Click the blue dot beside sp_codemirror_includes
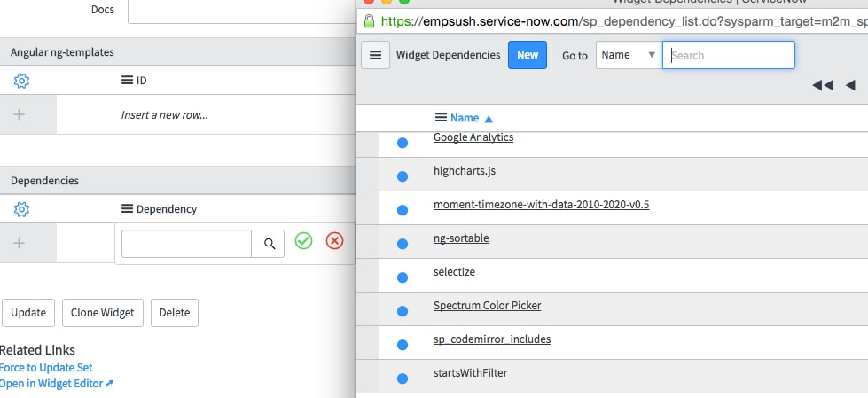This screenshot has width=868, height=398. [403, 346]
